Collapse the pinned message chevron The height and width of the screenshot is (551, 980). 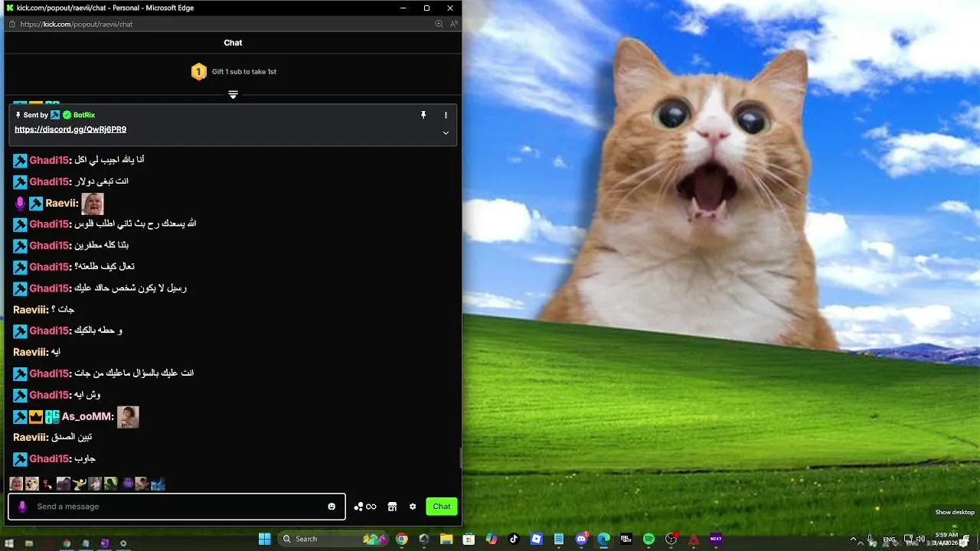pyautogui.click(x=446, y=132)
